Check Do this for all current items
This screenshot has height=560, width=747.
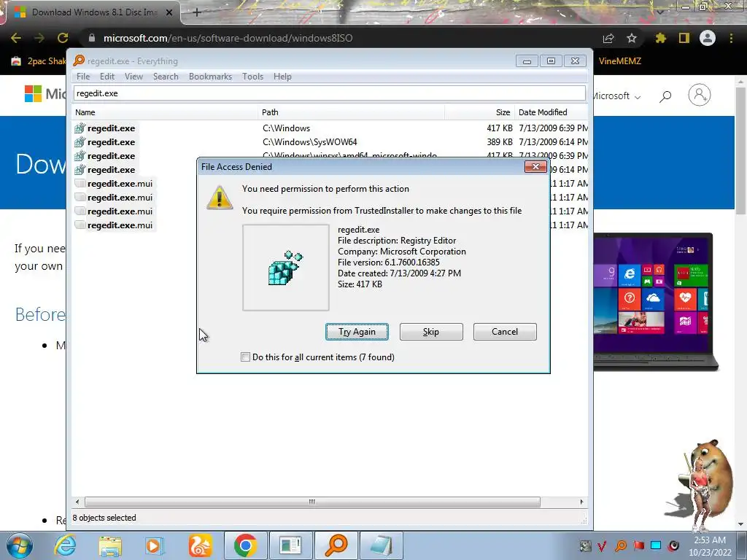click(245, 357)
